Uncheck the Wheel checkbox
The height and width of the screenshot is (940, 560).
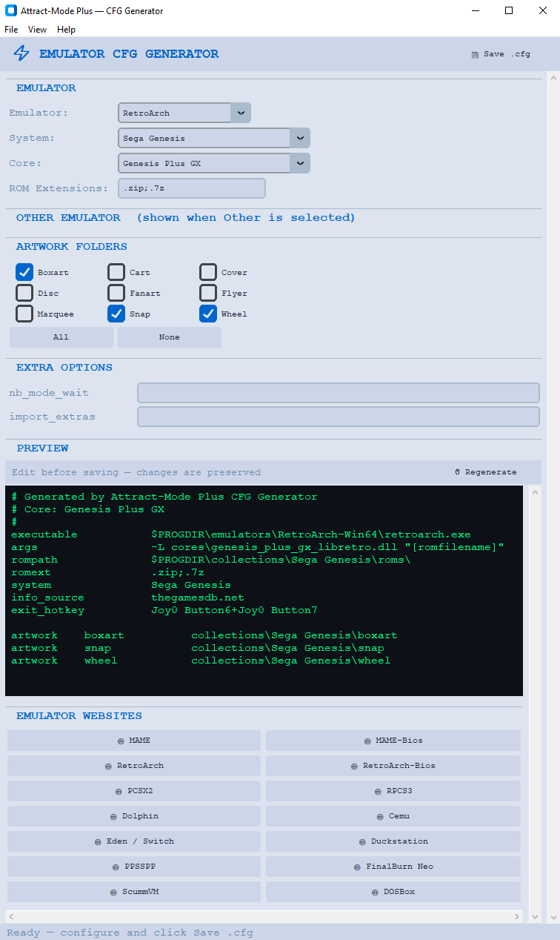[x=208, y=314]
